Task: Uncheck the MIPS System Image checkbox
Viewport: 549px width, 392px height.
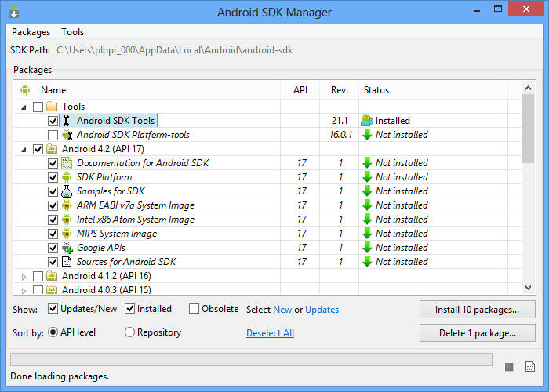Action: [53, 234]
